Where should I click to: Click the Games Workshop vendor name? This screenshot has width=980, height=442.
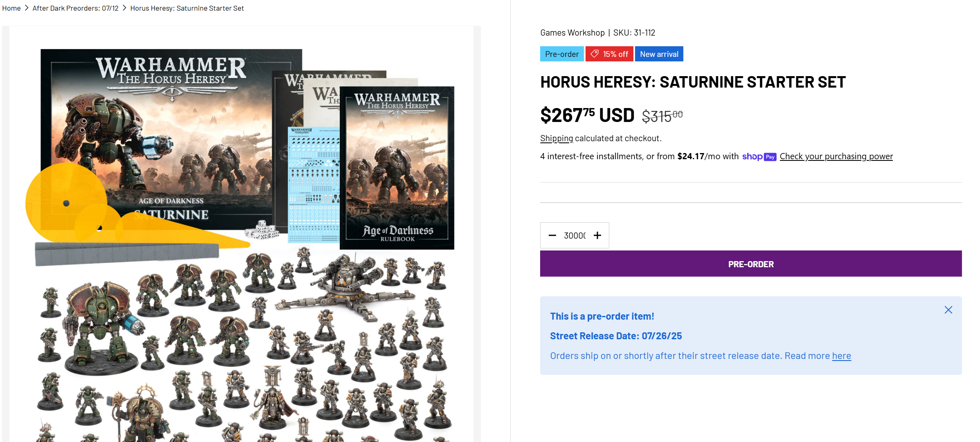(x=572, y=33)
